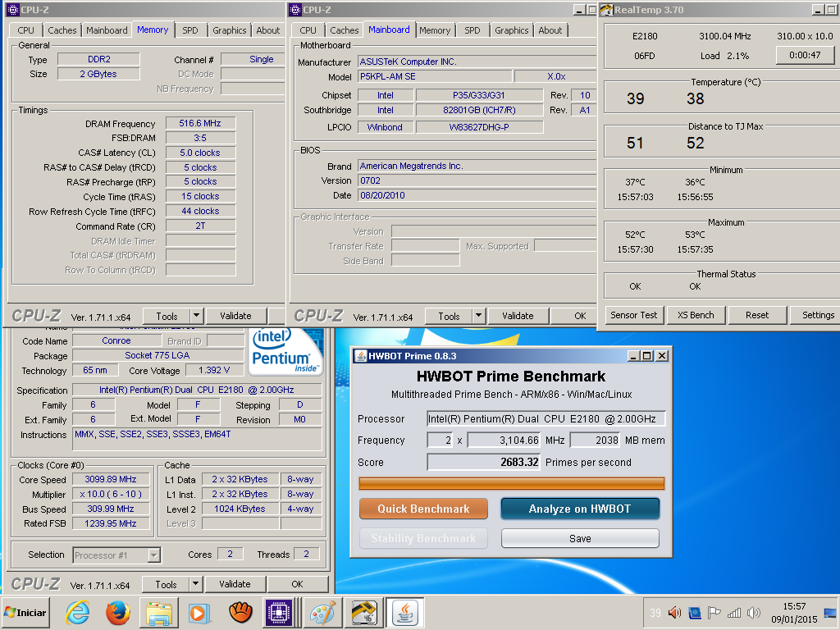Click the orange HWBOT benchmark progress bar
The width and height of the screenshot is (840, 630).
(x=512, y=484)
